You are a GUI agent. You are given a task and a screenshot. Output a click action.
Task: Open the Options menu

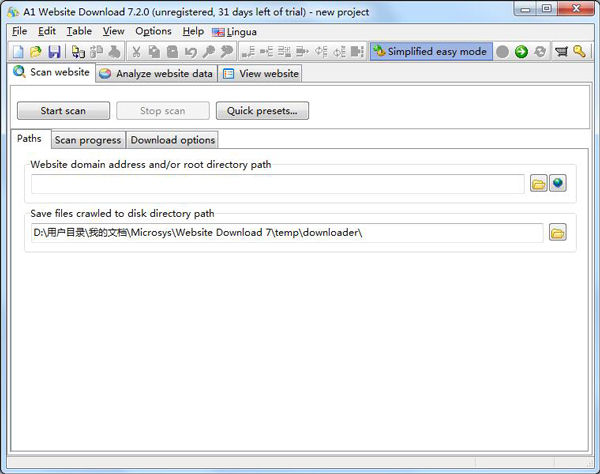coord(153,31)
